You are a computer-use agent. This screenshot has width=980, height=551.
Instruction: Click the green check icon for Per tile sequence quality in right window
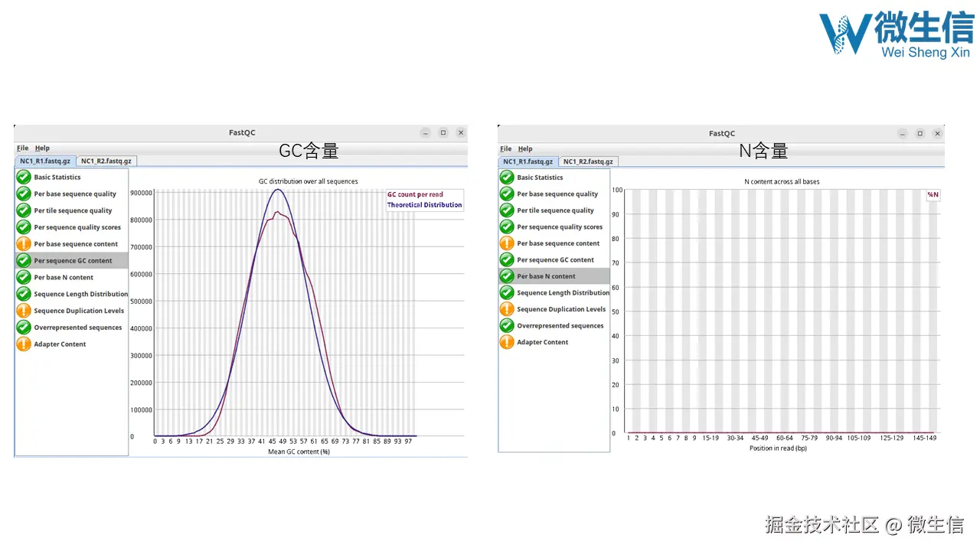click(x=507, y=210)
